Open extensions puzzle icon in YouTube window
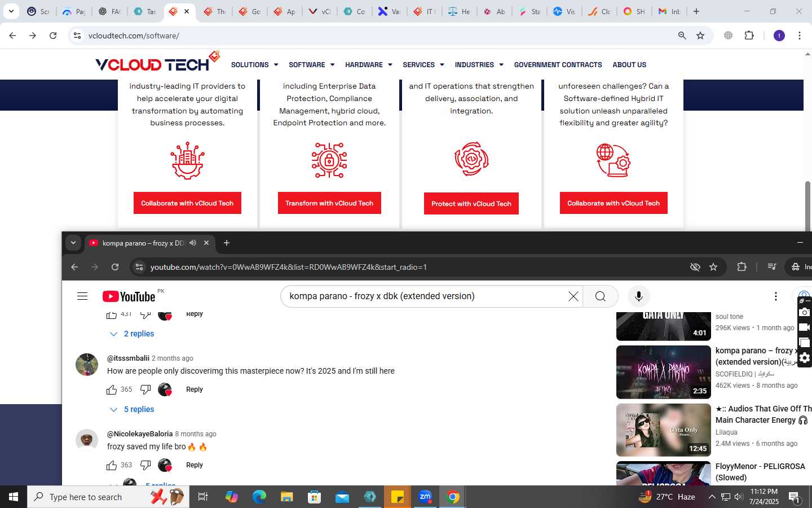This screenshot has height=508, width=812. tap(742, 267)
